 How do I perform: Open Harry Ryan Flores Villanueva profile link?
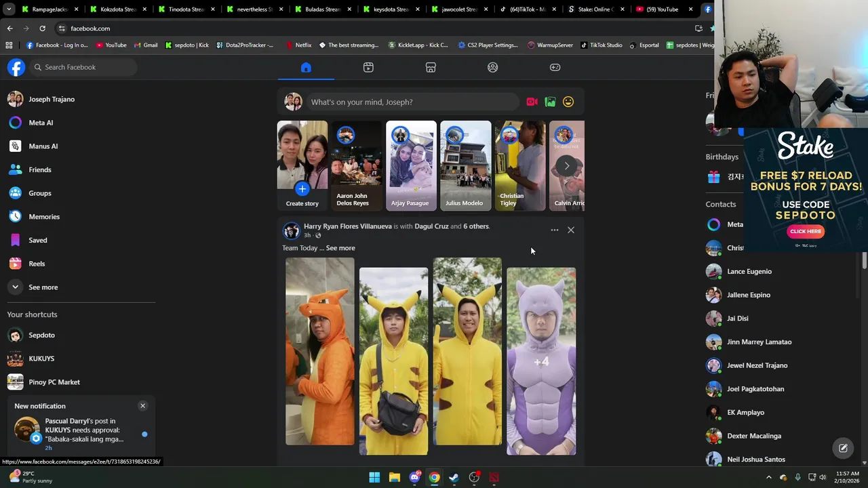[x=348, y=226]
